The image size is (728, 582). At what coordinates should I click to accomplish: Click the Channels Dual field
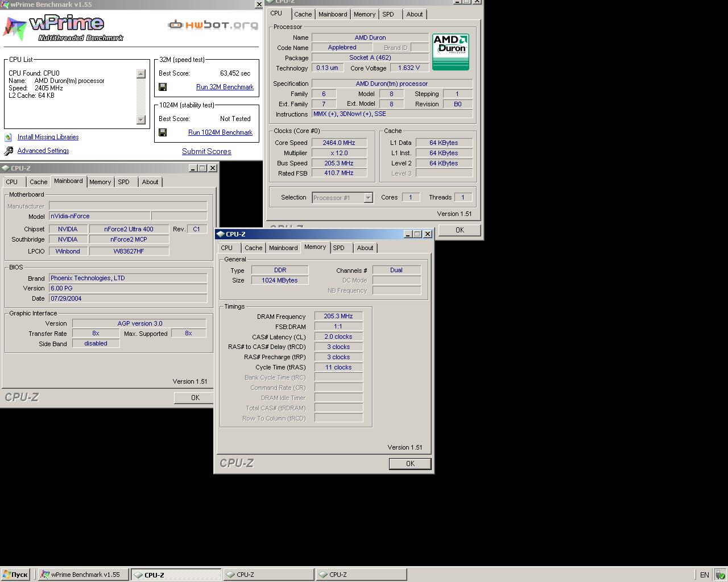(x=396, y=271)
